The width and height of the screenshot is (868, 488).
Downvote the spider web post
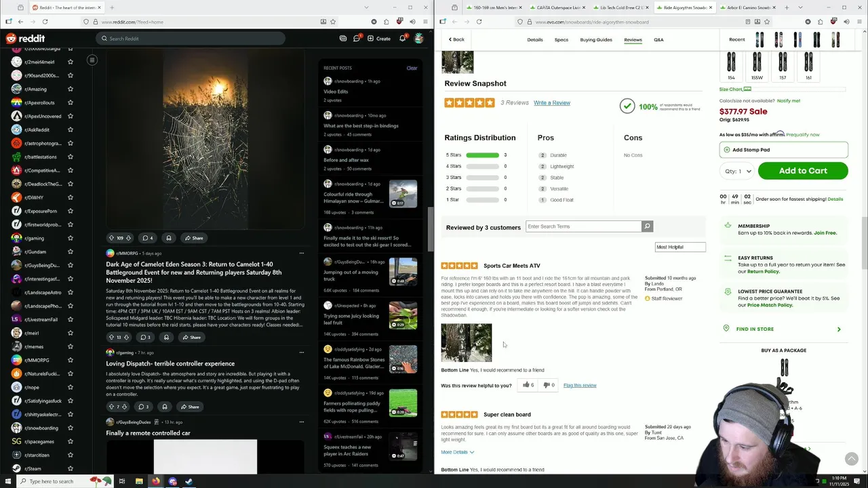coord(128,238)
